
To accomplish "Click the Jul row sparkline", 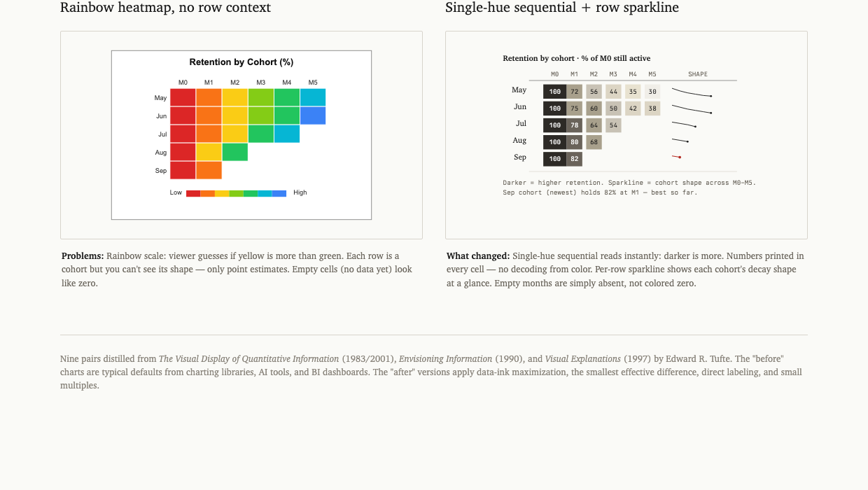I will 684,124.
